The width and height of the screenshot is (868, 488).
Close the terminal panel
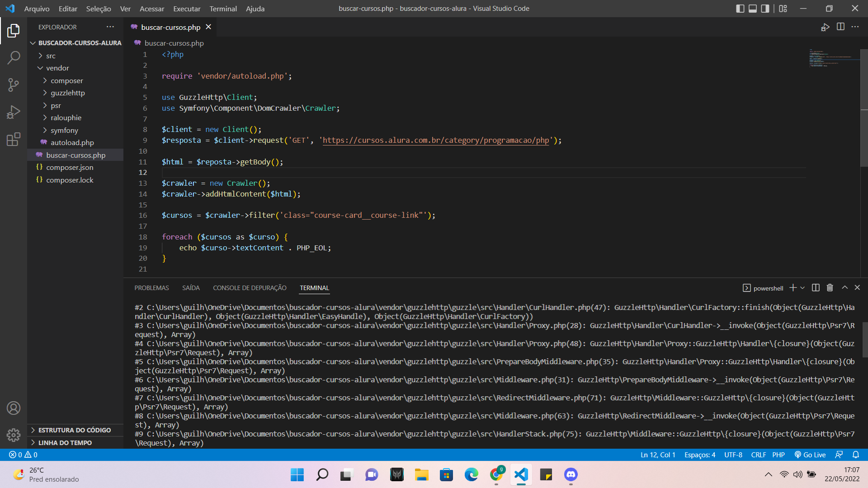tap(857, 287)
